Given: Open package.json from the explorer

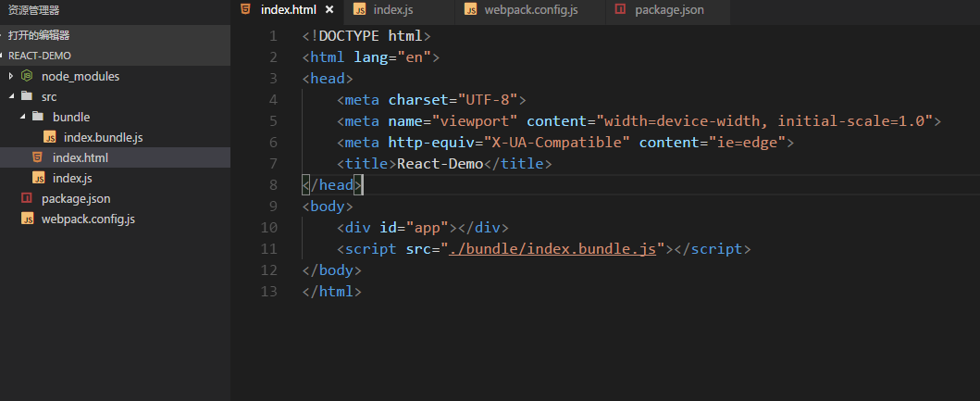Looking at the screenshot, I should tap(76, 199).
